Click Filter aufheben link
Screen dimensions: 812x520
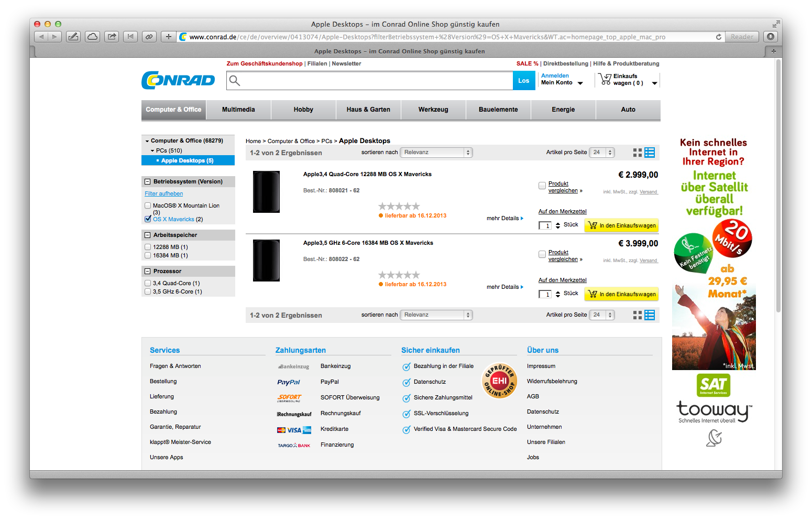coord(163,193)
